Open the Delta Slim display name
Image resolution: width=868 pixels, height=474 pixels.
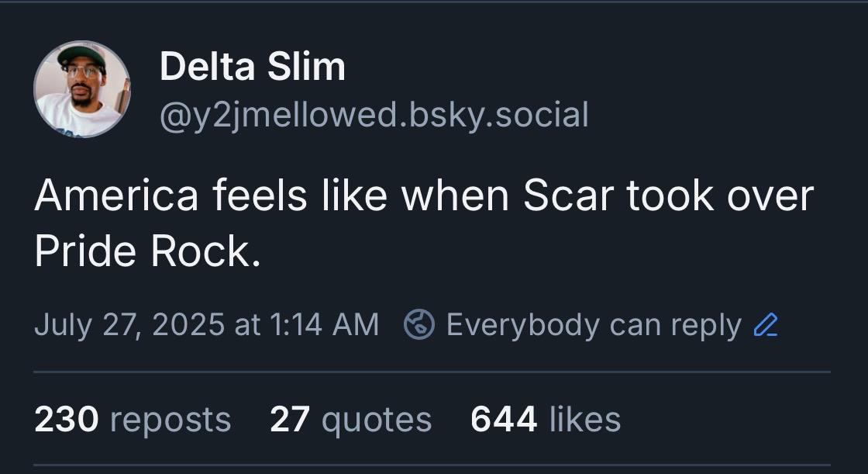[253, 67]
